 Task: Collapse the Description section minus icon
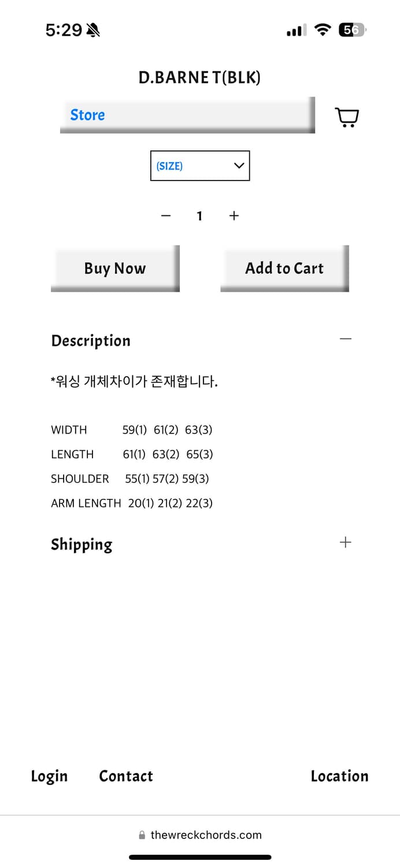click(x=346, y=339)
